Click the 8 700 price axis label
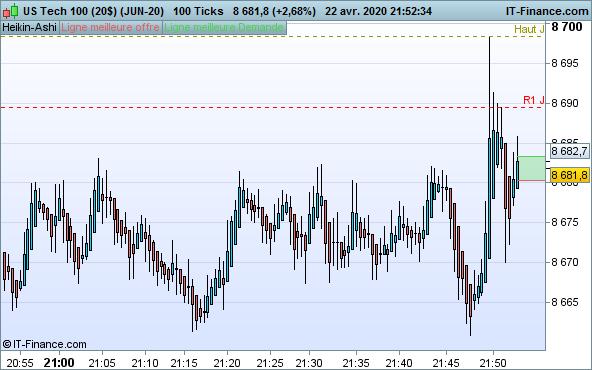The height and width of the screenshot is (370, 592). (566, 27)
